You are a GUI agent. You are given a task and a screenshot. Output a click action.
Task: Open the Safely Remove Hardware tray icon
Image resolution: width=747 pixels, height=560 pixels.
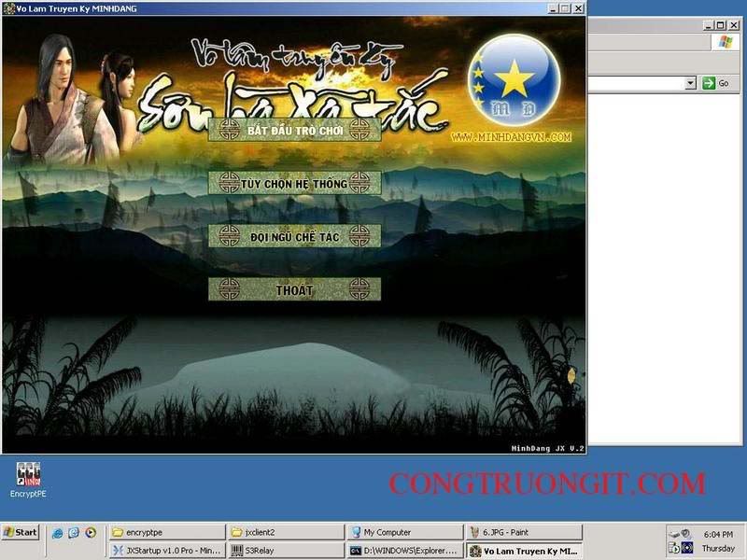674,535
